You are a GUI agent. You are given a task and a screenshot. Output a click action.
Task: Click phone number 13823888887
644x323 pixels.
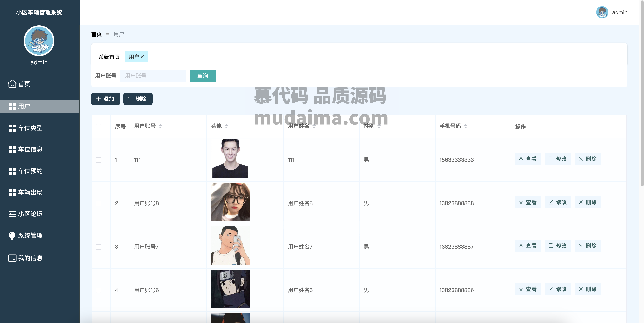[457, 247]
